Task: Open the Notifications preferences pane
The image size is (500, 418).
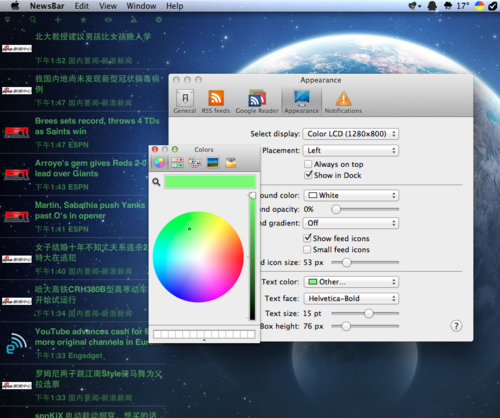Action: click(343, 102)
